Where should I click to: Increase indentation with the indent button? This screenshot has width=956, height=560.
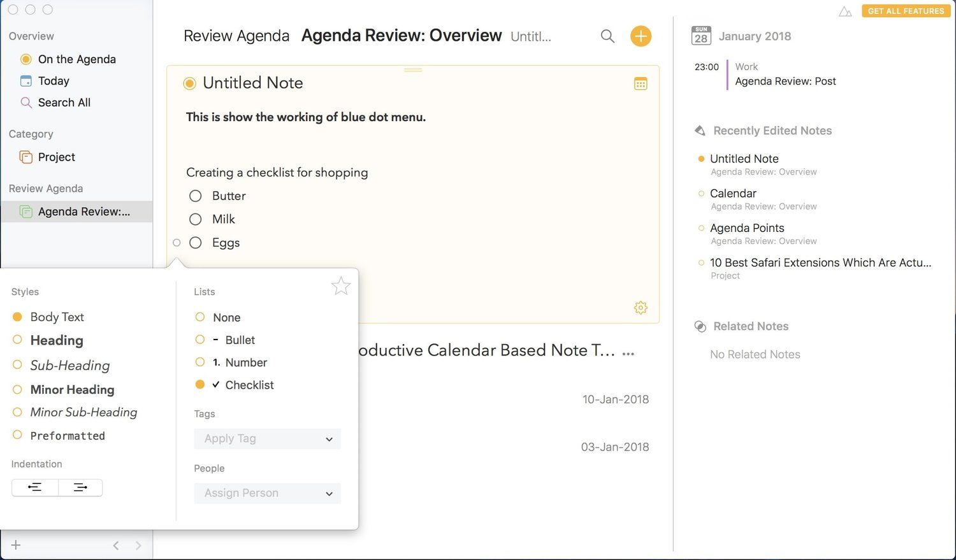click(x=80, y=487)
